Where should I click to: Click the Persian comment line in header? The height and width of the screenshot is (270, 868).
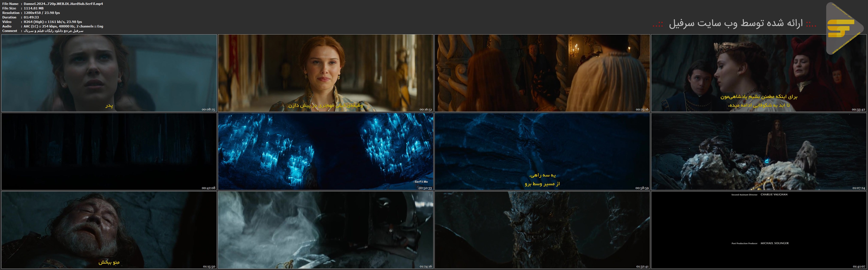(53, 31)
